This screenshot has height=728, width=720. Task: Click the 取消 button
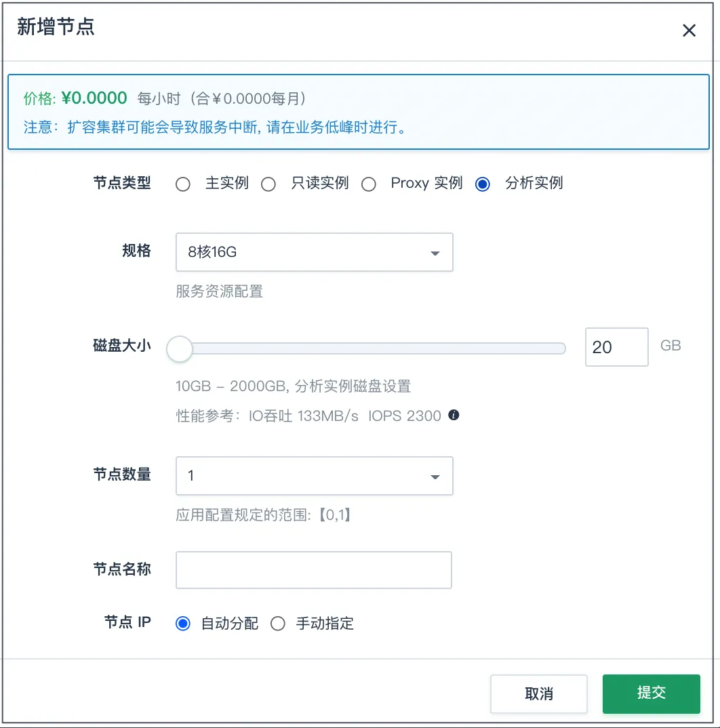click(539, 693)
